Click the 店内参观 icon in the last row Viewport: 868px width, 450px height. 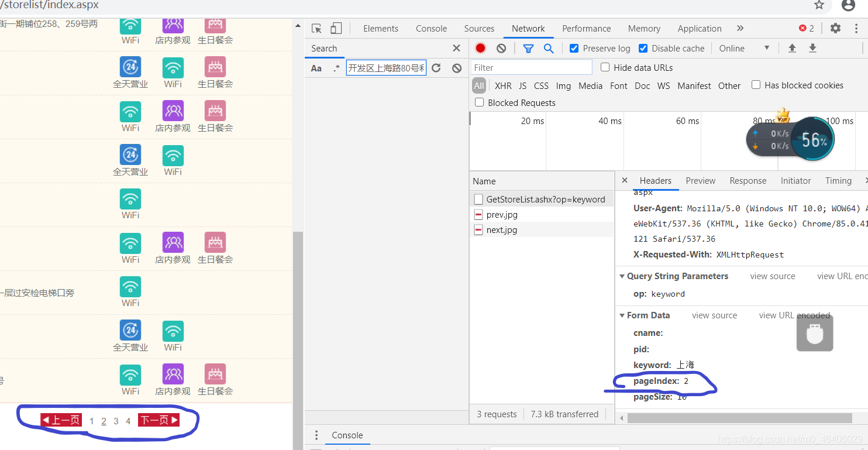coord(173,375)
